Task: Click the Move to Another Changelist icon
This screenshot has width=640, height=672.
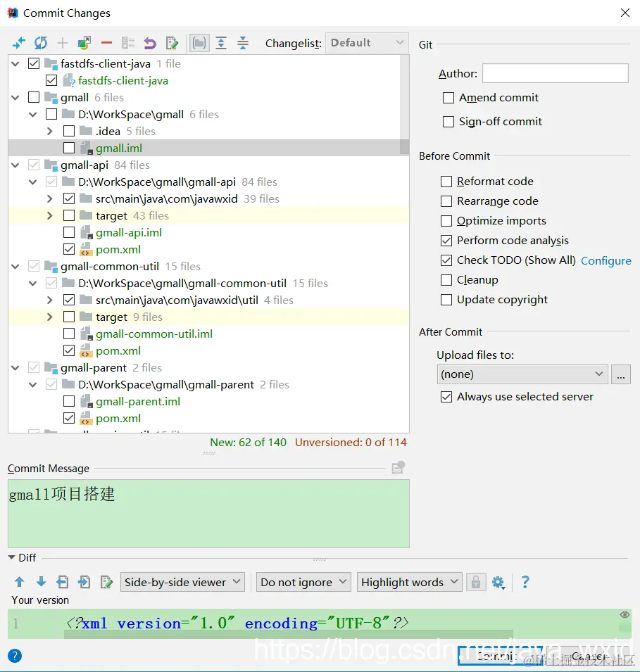Action: coord(84,43)
